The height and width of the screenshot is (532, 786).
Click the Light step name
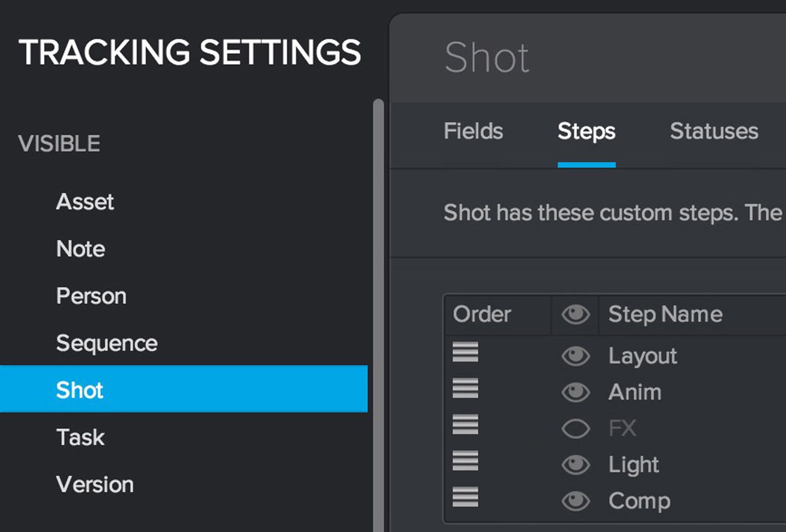(x=633, y=465)
